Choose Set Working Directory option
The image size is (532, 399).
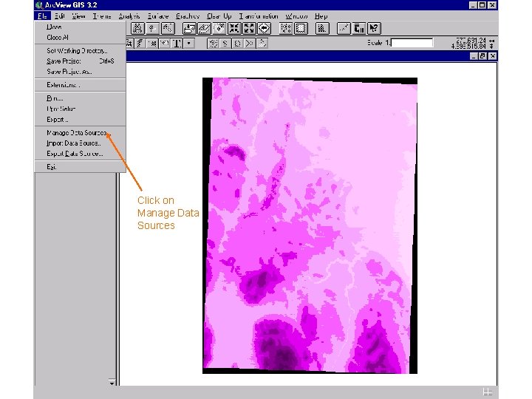77,50
